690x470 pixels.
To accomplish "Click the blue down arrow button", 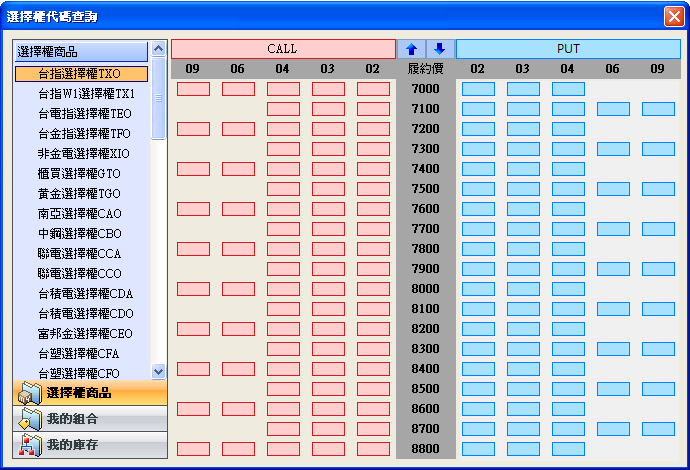I will 440,49.
